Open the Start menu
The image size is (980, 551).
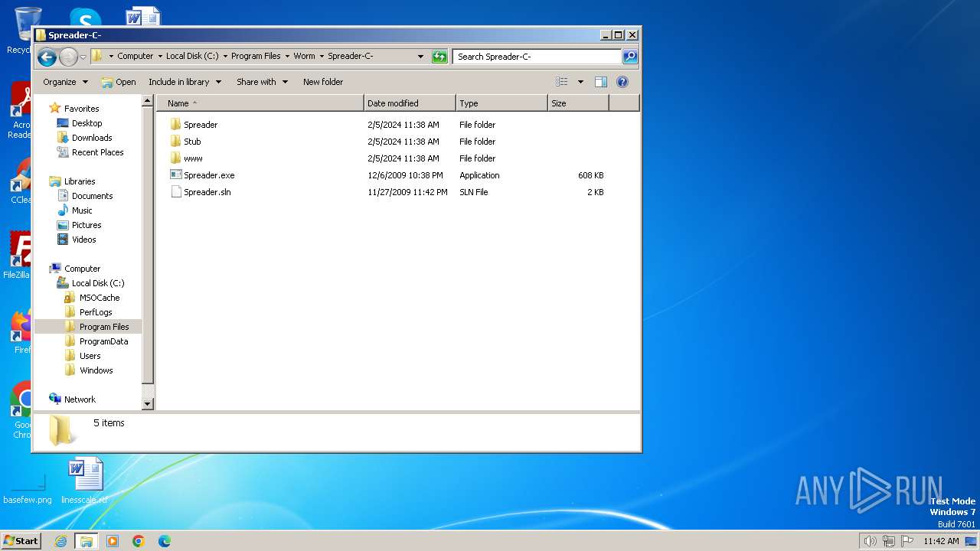pyautogui.click(x=21, y=541)
